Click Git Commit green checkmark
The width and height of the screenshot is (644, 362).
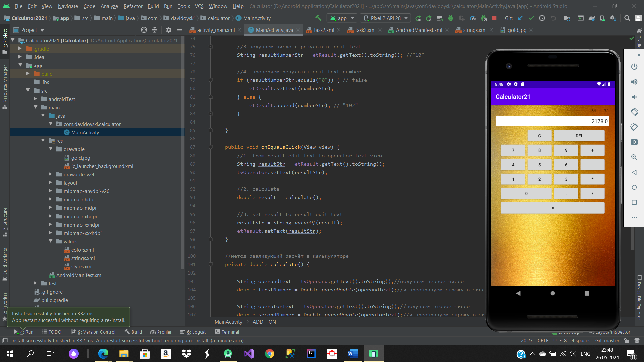(531, 18)
